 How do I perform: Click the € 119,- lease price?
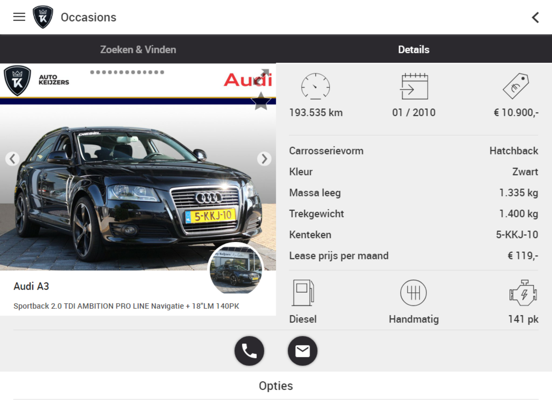click(523, 256)
